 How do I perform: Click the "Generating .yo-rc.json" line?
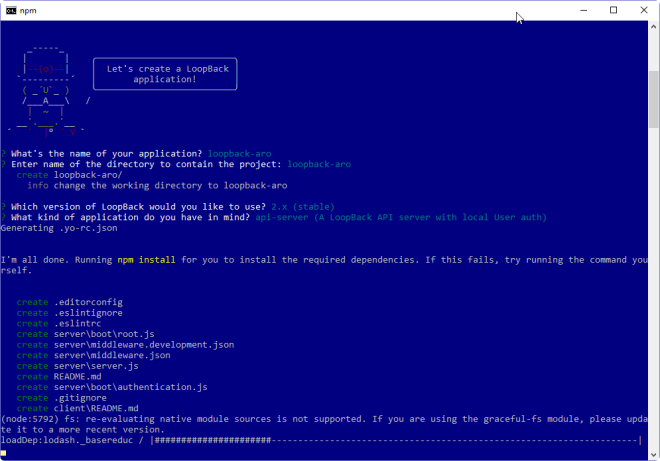click(x=59, y=228)
